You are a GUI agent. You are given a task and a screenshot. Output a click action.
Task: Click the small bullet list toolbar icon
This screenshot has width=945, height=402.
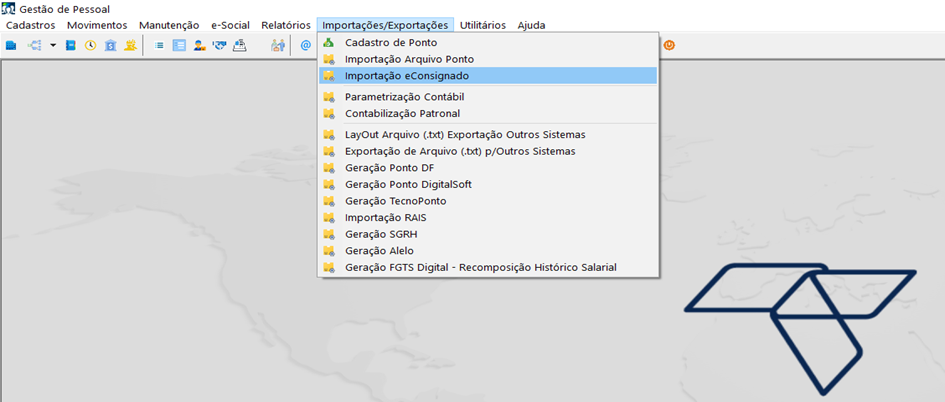pyautogui.click(x=159, y=45)
